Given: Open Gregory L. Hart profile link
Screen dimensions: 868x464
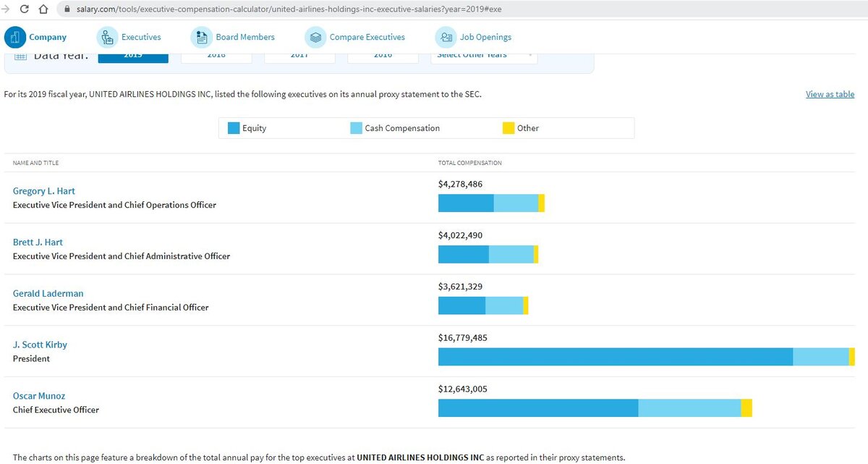Looking at the screenshot, I should point(44,191).
